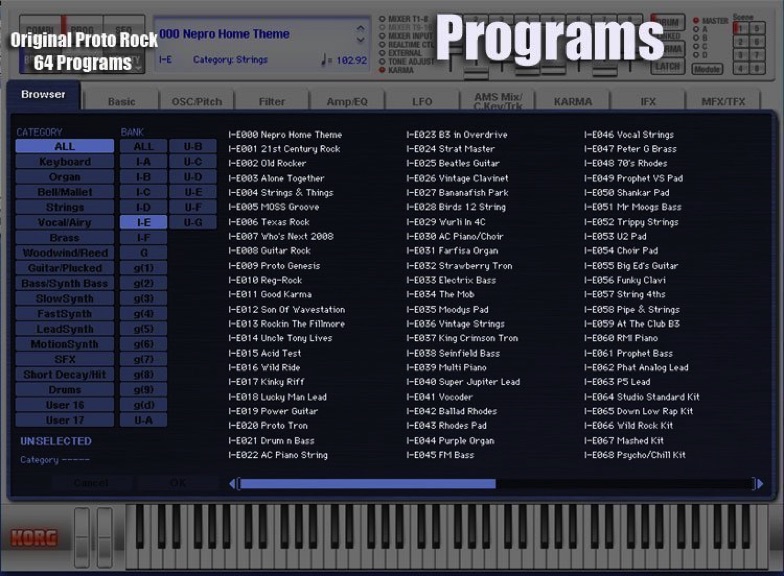Open the Basic tab
The width and height of the screenshot is (784, 576).
tap(122, 102)
